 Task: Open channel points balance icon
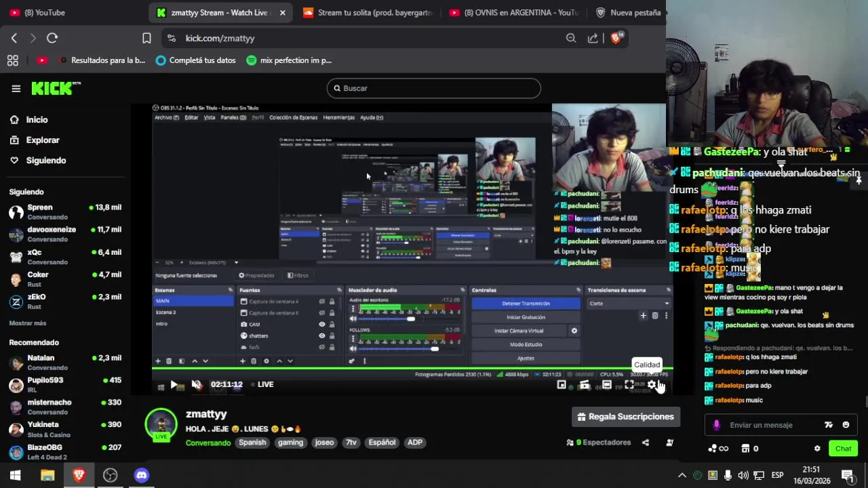pos(718,449)
